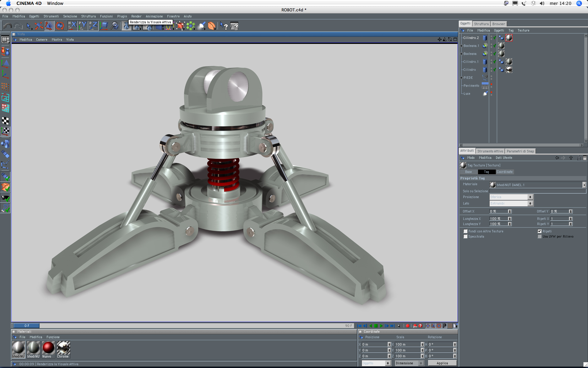Screen dimensions: 588x368
Task: Select the arrow live selection tool
Action: (x=28, y=26)
